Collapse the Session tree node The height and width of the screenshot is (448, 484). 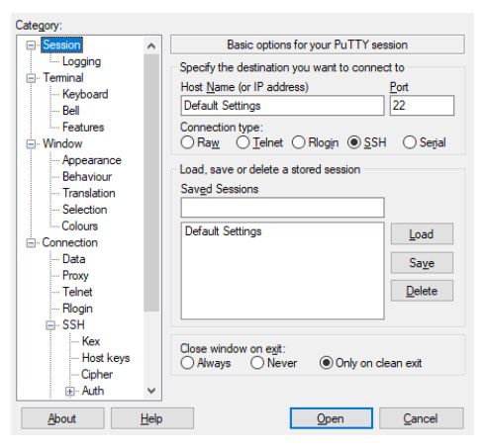(31, 45)
